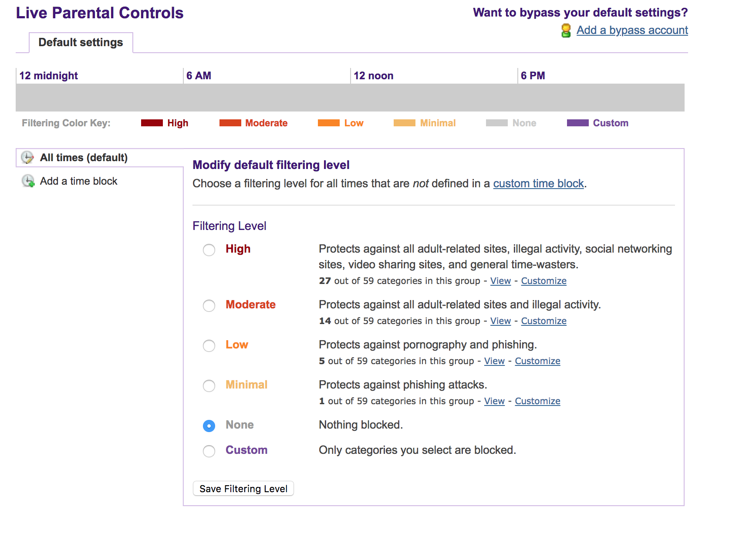Select All times (default) in sidebar
Image resolution: width=756 pixels, height=534 pixels.
84,158
